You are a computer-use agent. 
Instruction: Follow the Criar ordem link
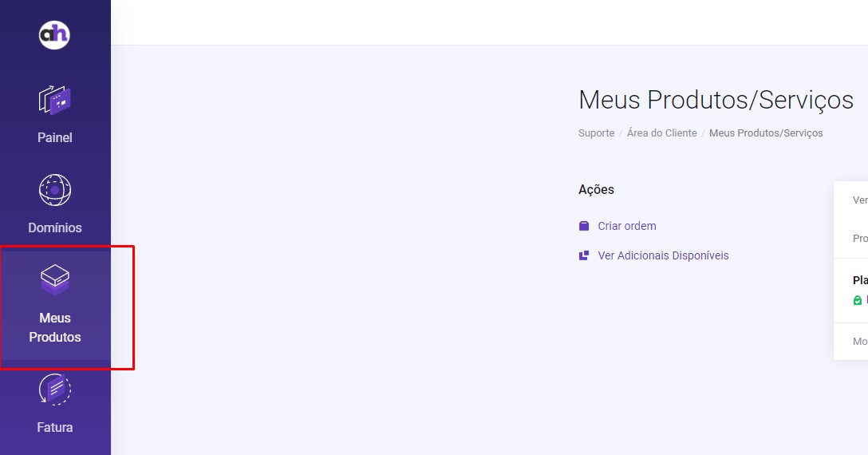pos(627,226)
